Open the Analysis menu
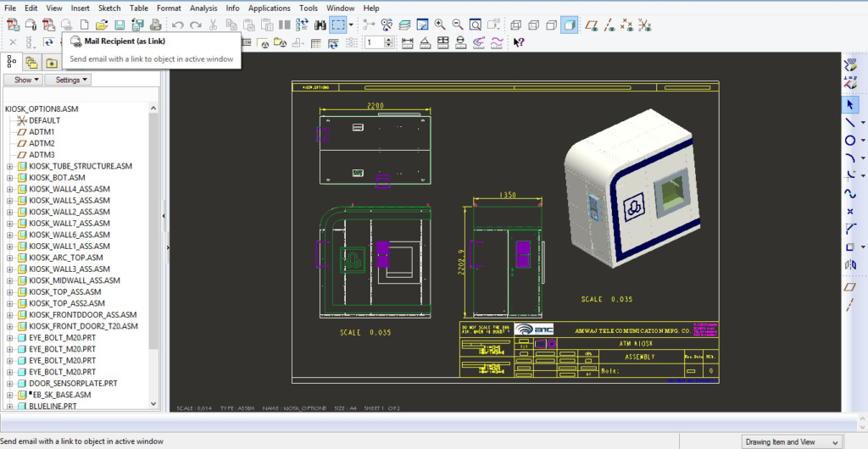868x449 pixels. click(203, 8)
